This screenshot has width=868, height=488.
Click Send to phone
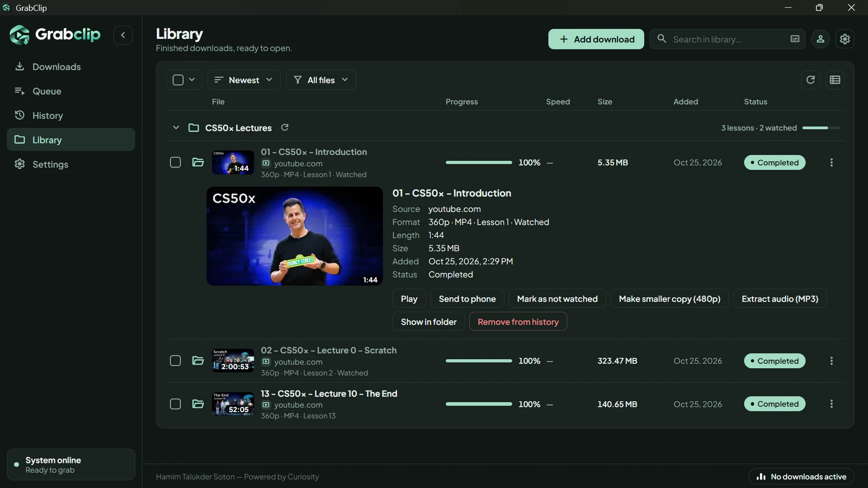[x=467, y=299]
